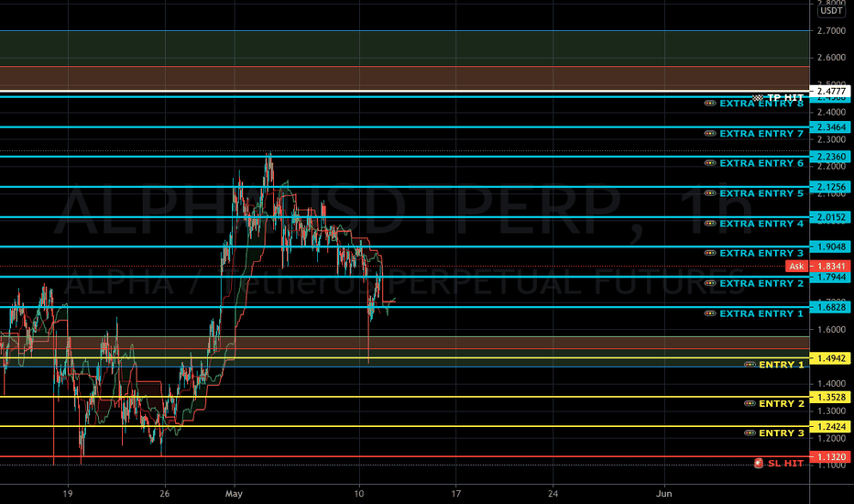This screenshot has width=854, height=504.
Task: Click the May label on time axis
Action: 234,494
